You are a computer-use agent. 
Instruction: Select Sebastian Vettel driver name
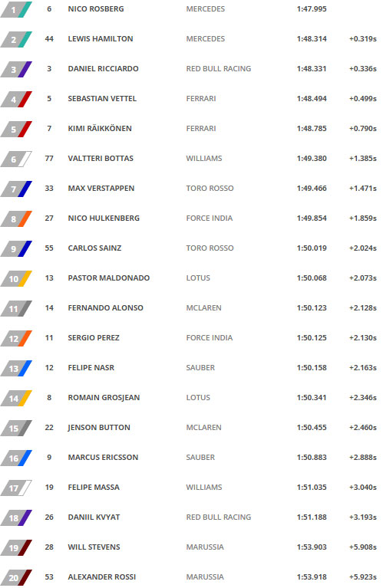102,99
